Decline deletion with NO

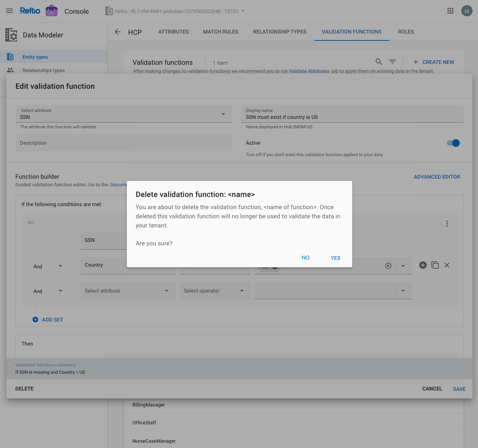[x=305, y=258]
